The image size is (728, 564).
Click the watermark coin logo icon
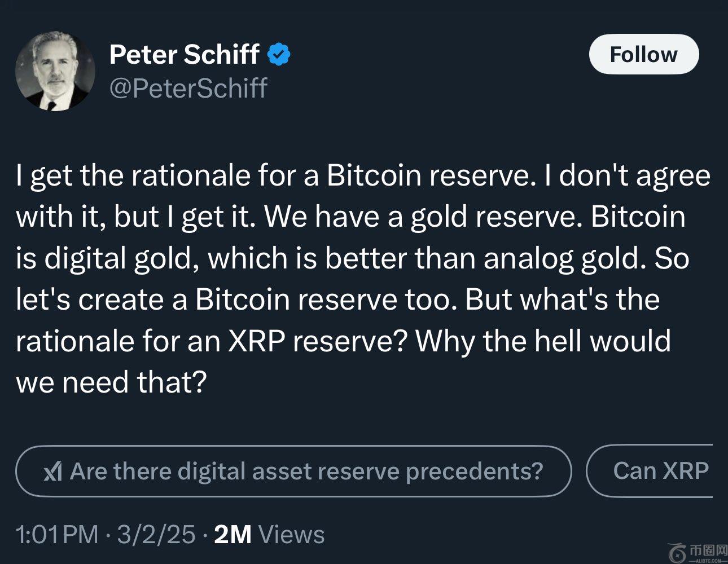pos(676,553)
